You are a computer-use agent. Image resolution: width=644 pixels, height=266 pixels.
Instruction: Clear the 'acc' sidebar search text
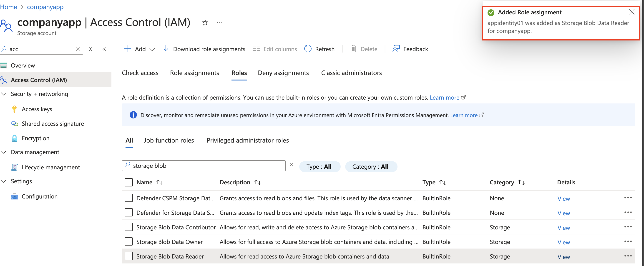tap(78, 49)
